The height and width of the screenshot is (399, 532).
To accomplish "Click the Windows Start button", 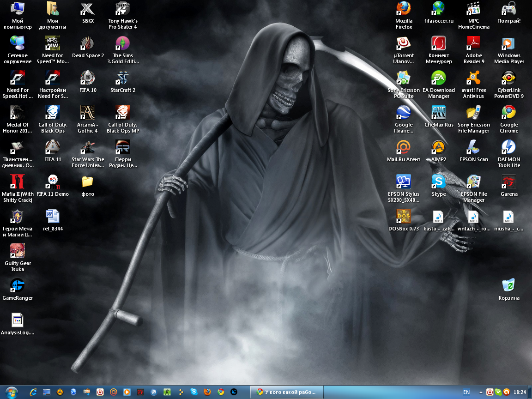I will click(x=11, y=392).
